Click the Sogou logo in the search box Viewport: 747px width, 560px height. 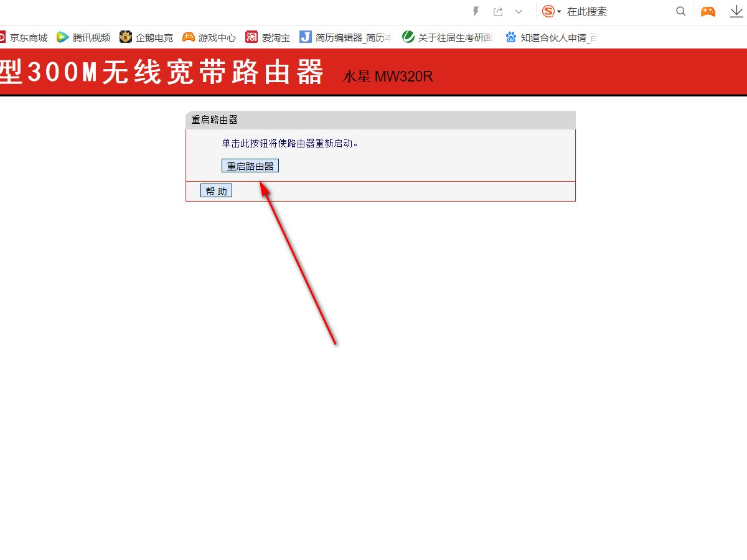[548, 11]
